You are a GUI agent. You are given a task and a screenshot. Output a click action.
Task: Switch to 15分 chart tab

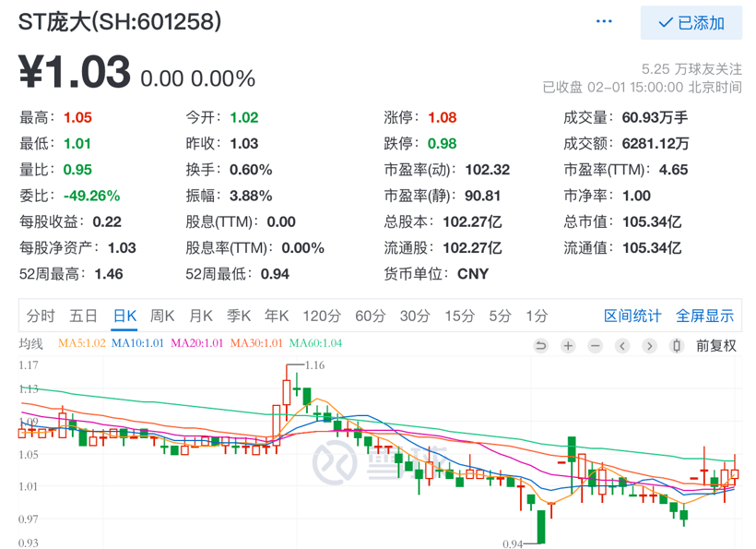pyautogui.click(x=459, y=316)
